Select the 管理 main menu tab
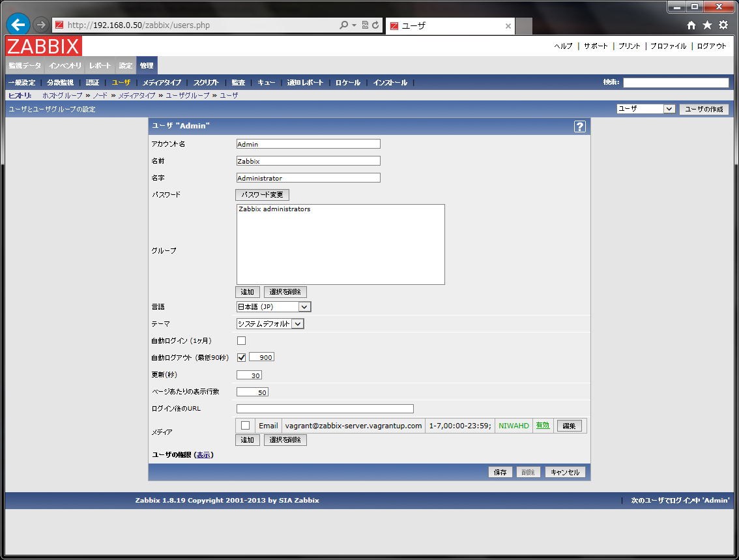 coord(147,66)
